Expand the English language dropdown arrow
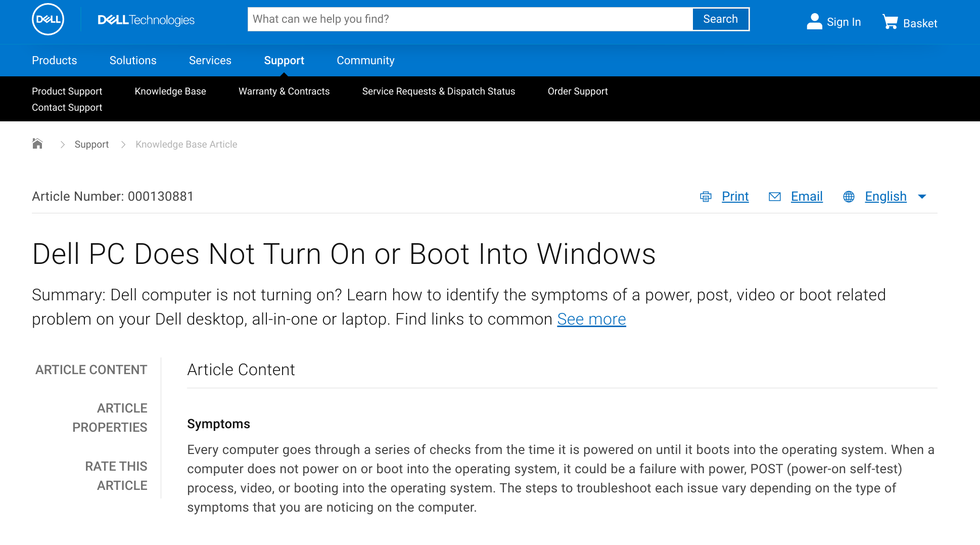Screen dimensions: 980x545 coord(922,197)
